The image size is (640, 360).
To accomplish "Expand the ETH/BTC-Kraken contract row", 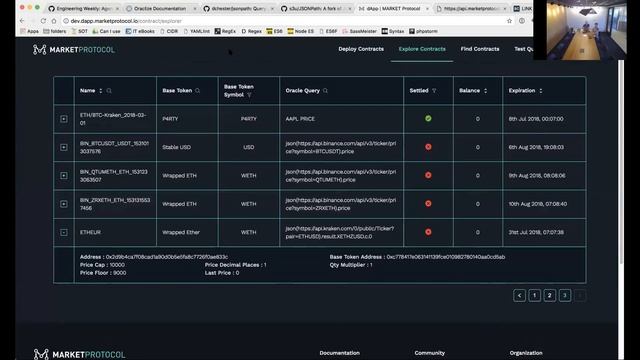I will pos(64,119).
